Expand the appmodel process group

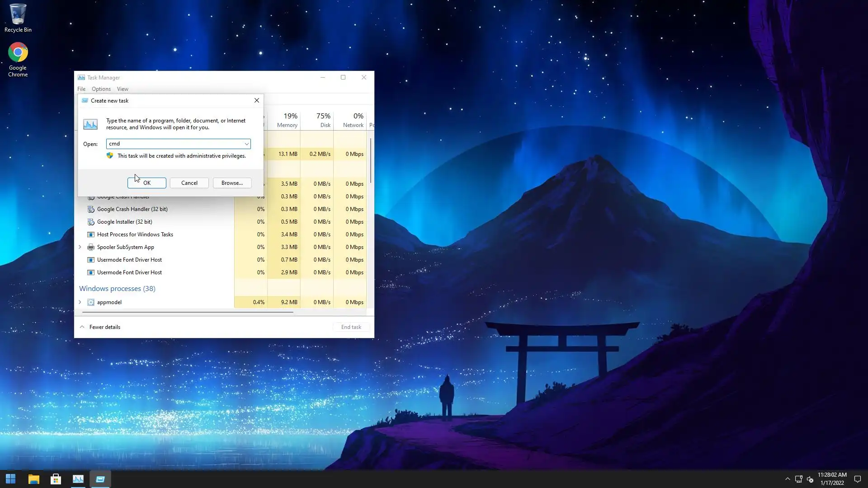pos(80,302)
